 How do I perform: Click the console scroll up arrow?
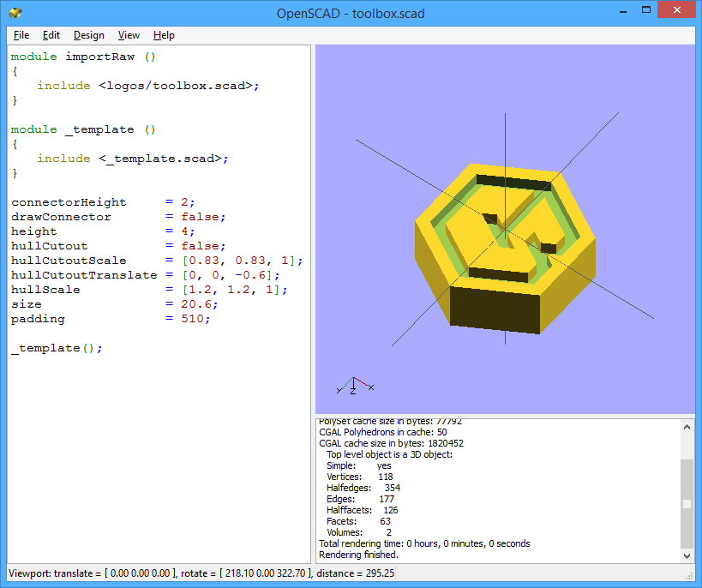tap(687, 427)
